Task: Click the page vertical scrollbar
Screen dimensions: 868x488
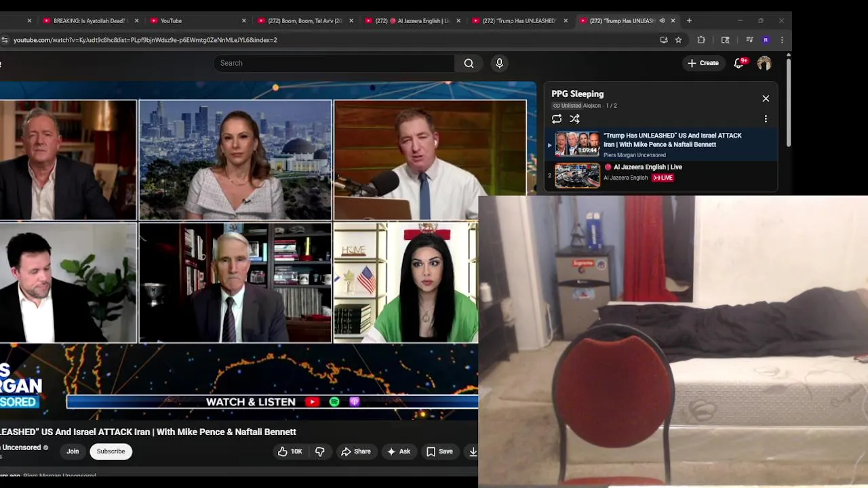Action: tap(789, 102)
